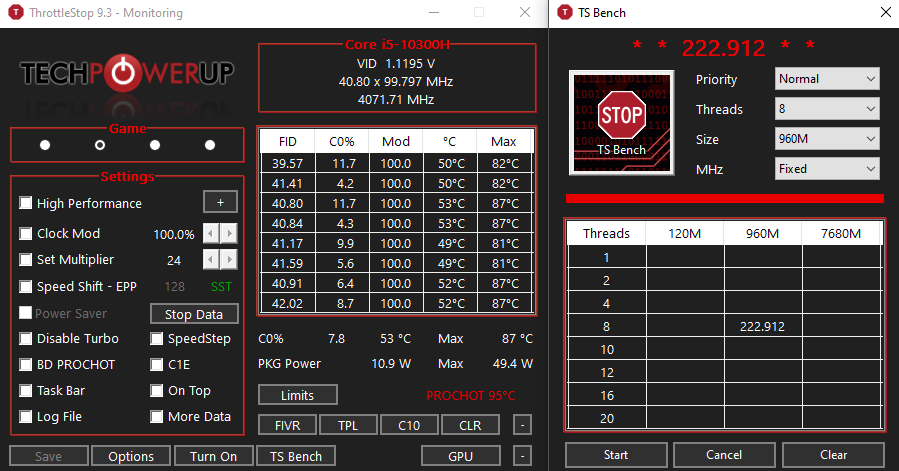899x471 pixels.
Task: Click the SST indicator text
Action: (x=221, y=286)
